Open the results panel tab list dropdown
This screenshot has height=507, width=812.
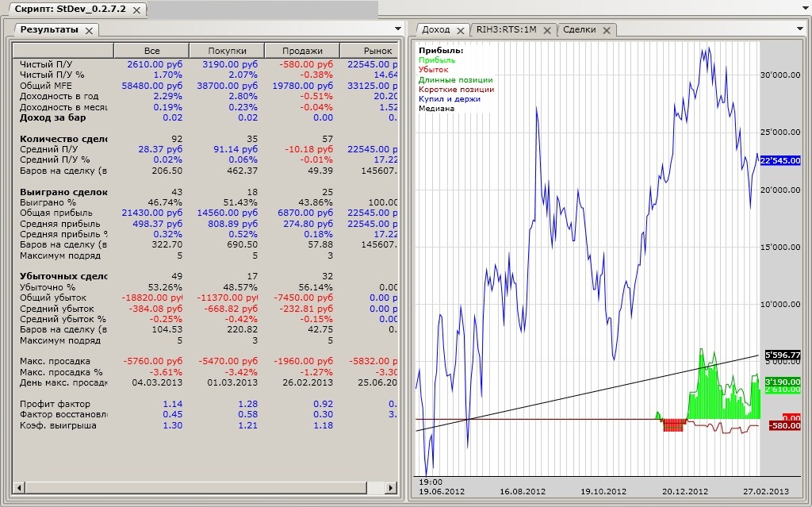click(x=398, y=29)
